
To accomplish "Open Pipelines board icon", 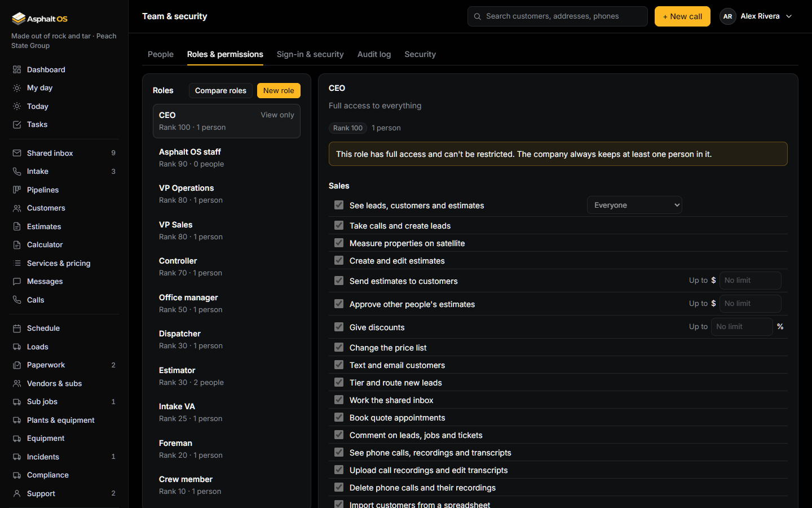I will (x=17, y=190).
